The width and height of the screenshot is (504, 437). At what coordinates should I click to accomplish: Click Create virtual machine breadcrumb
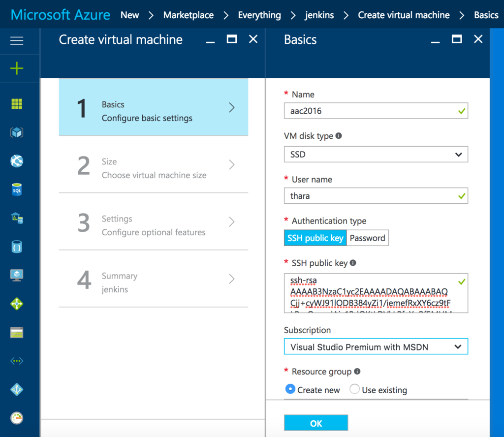(404, 15)
